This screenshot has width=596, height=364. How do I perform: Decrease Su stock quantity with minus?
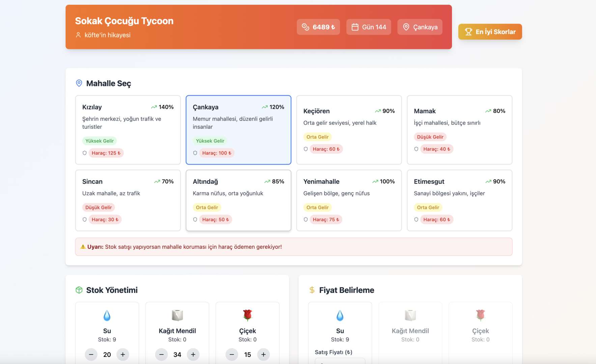click(91, 355)
